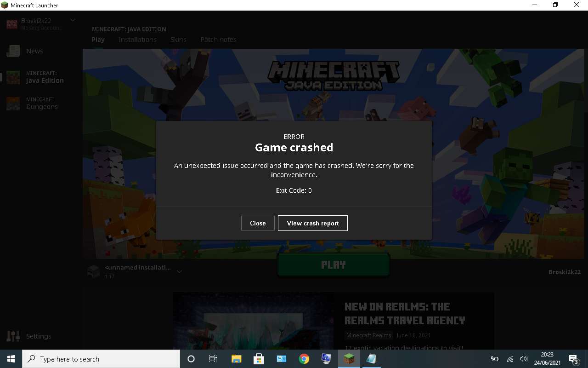Click the Mojang account avatar icon
The width and height of the screenshot is (588, 368).
[12, 24]
